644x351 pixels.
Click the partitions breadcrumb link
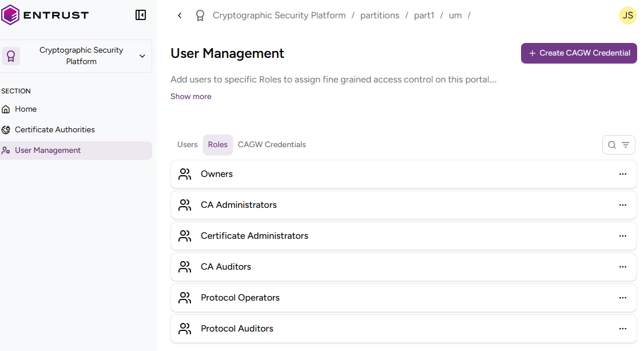(x=379, y=15)
